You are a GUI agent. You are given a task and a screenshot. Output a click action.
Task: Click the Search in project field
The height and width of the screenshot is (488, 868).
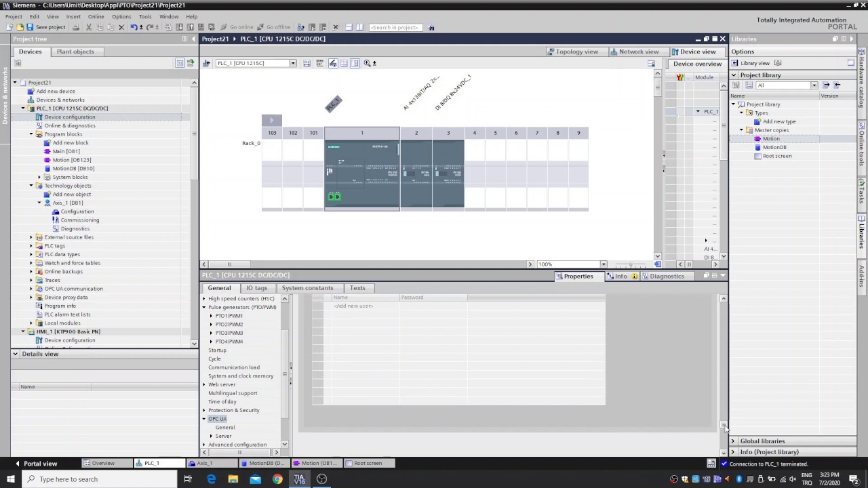click(x=395, y=27)
